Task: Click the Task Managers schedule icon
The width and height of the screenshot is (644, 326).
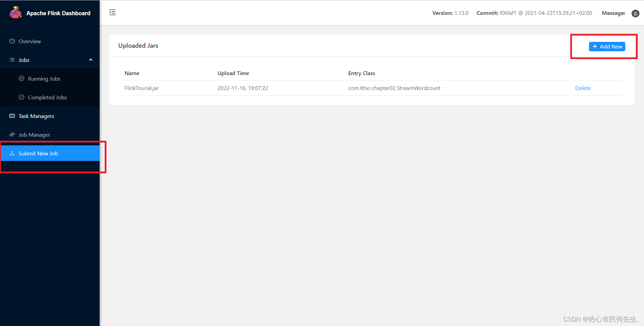Action: (x=12, y=116)
